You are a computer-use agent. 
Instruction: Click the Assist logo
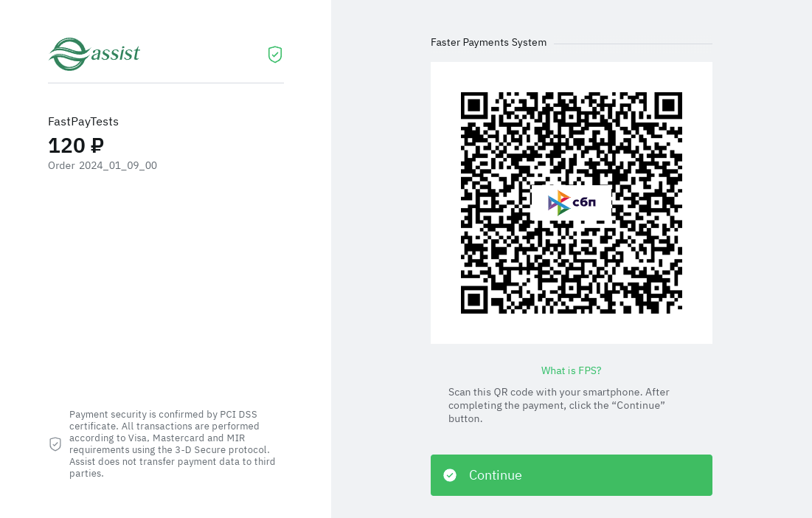point(94,54)
